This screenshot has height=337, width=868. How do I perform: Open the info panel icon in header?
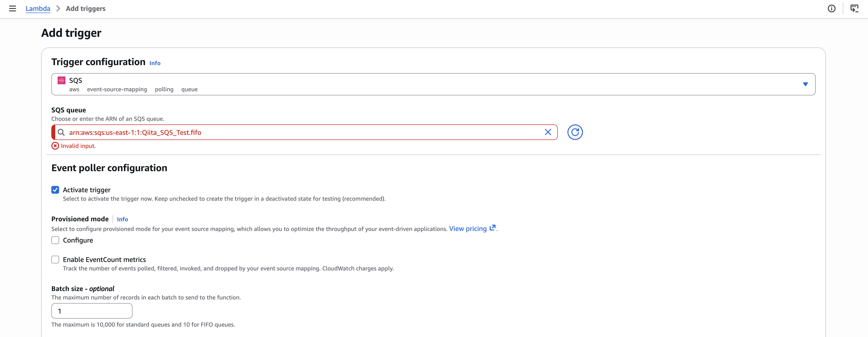(x=831, y=8)
